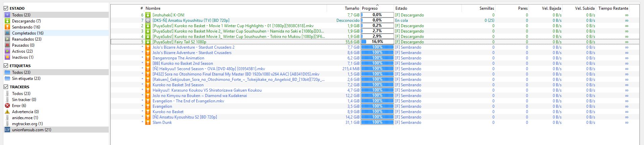The height and width of the screenshot is (145, 644).
Task: Select [Rakuen] Gekijouban Sora no Otoshimono Forte torrent
Action: (238, 80)
